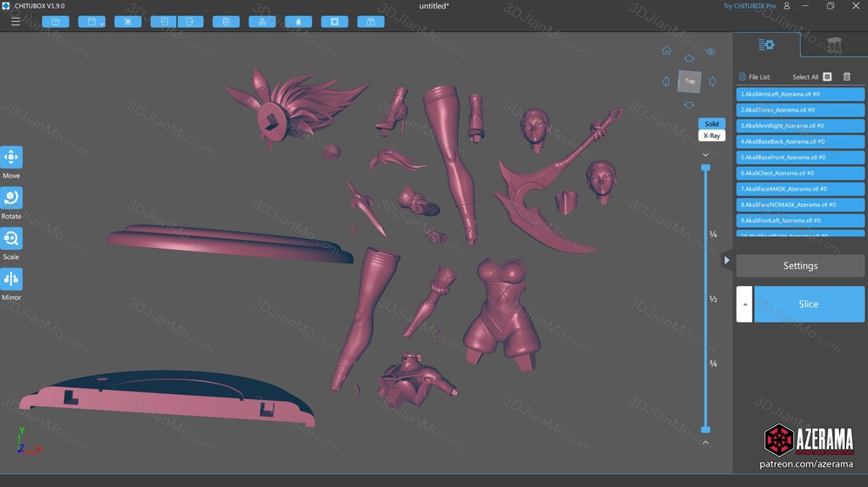Click the layer slider track near ½

point(705,299)
